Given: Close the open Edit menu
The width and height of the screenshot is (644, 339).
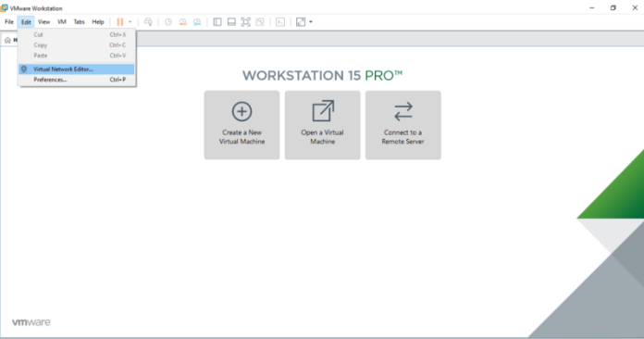Looking at the screenshot, I should pos(26,22).
